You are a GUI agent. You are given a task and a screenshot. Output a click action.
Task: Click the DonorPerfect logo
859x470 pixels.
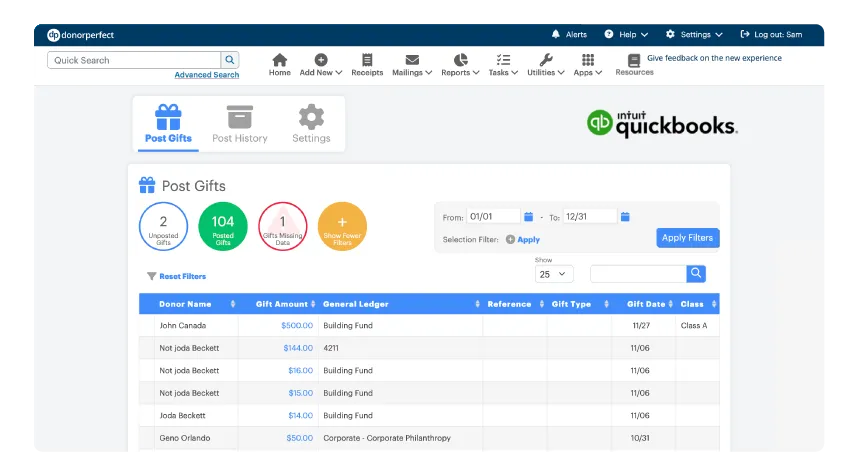(x=81, y=35)
